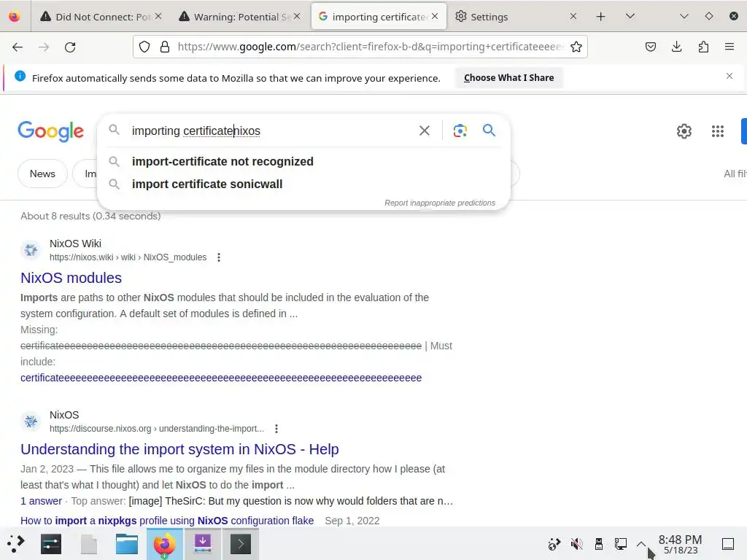This screenshot has width=747, height=560.
Task: Toggle the diamond title bar button
Action: (709, 16)
